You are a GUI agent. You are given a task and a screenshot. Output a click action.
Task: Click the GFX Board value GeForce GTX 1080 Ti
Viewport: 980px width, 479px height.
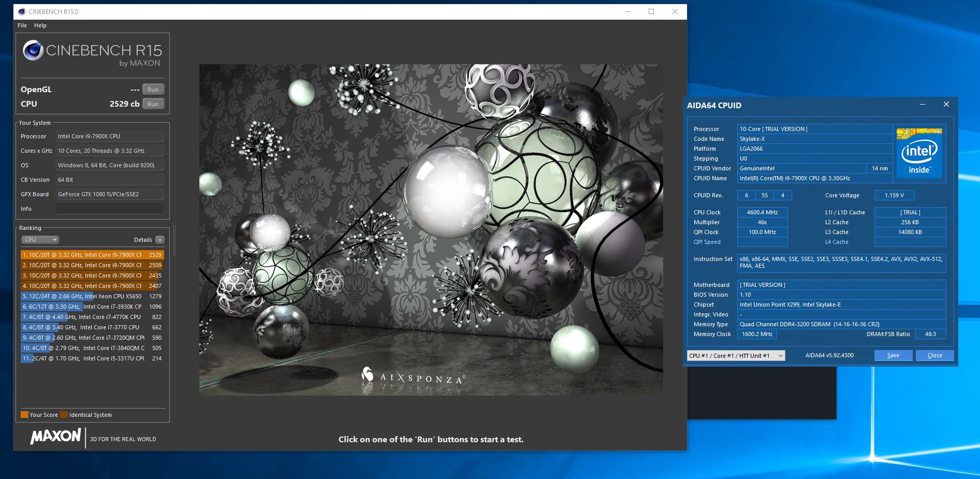point(110,194)
